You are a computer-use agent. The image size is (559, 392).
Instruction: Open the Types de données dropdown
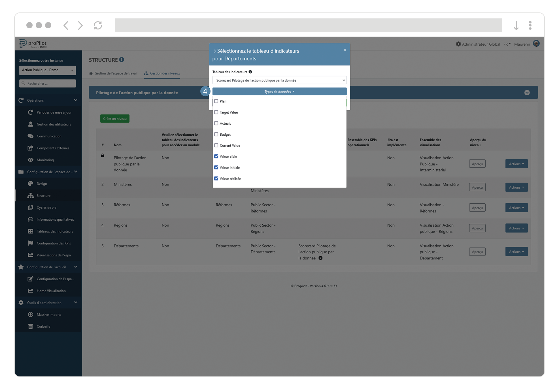click(279, 91)
